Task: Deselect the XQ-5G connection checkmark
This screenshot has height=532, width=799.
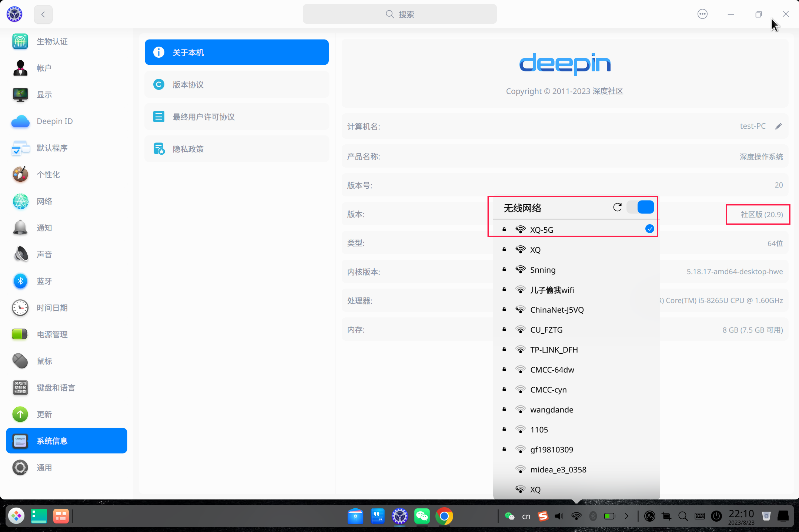Action: click(x=650, y=229)
